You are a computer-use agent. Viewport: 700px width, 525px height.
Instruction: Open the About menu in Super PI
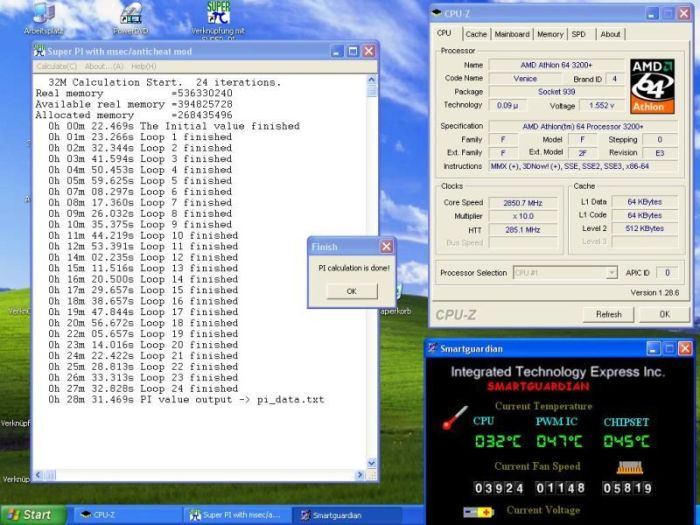tap(104, 67)
